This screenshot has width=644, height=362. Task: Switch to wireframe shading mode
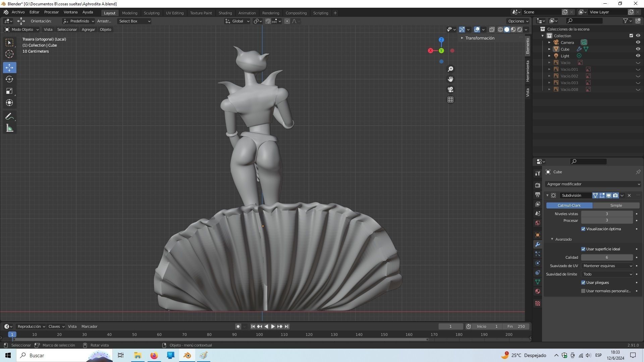pyautogui.click(x=500, y=29)
